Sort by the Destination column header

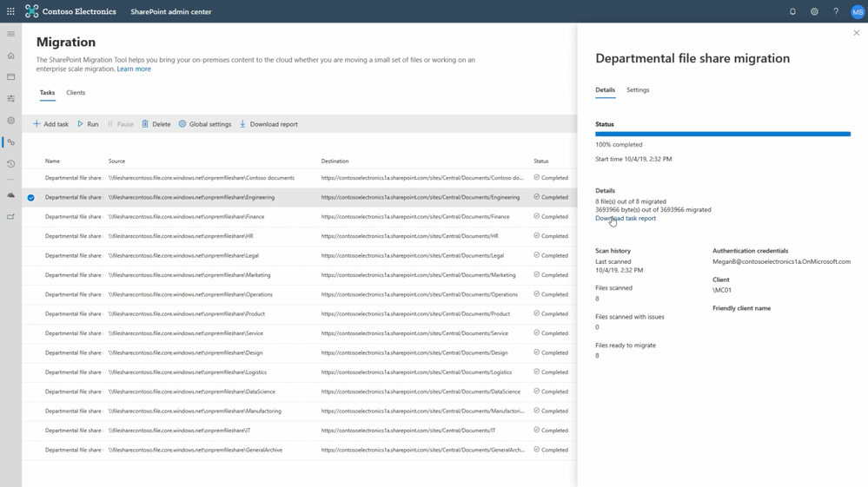pyautogui.click(x=335, y=161)
